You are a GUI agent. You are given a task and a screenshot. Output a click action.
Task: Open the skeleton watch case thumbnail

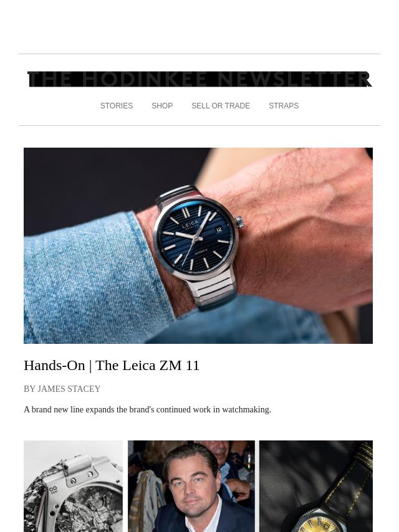74,486
